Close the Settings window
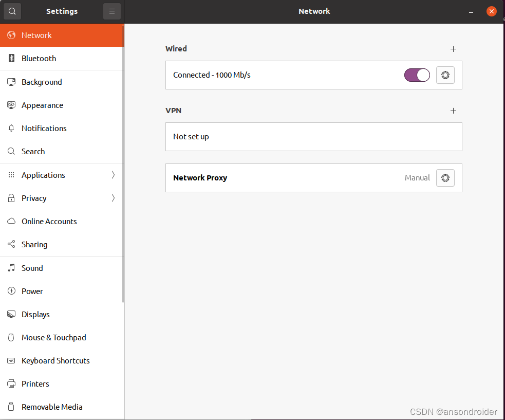Screen dimensions: 505x420 click(492, 11)
